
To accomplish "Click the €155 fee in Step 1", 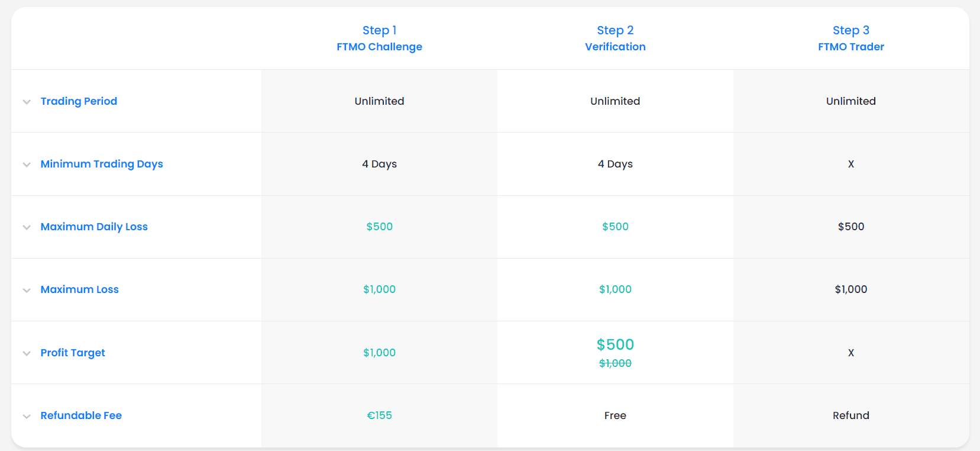I will tap(379, 415).
